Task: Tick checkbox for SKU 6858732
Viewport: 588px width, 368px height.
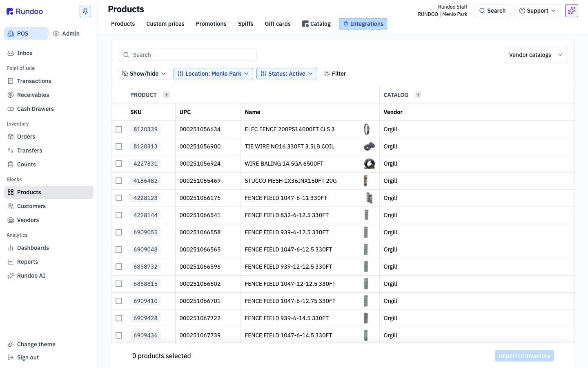Action: (119, 267)
